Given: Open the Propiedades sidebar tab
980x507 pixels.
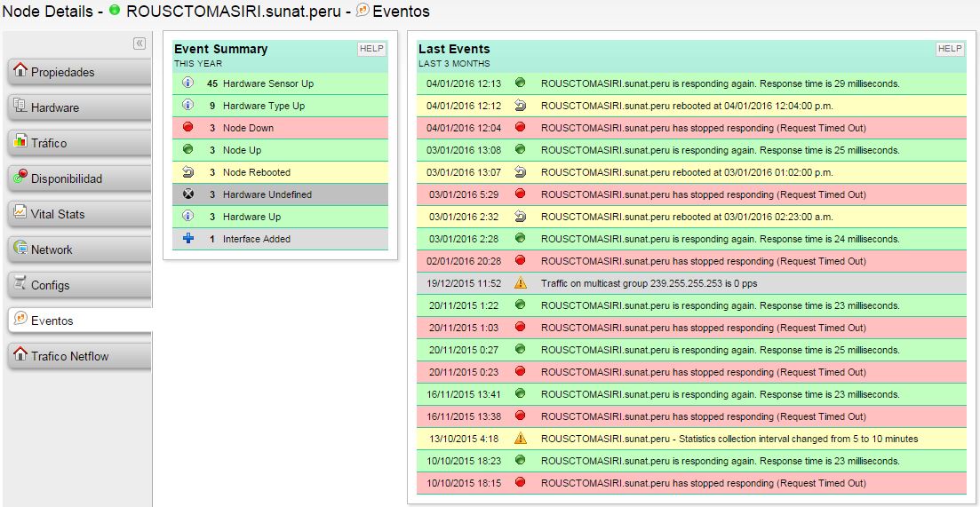Looking at the screenshot, I should (x=79, y=72).
